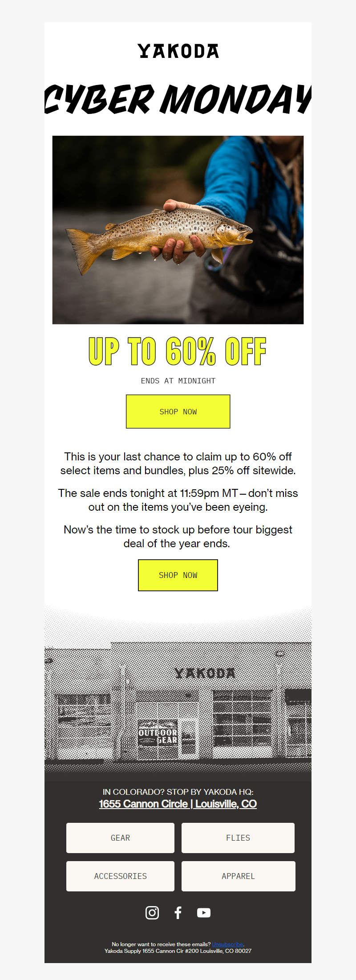Screen dimensions: 356x980
Task: Open the YouTube social icon
Action: [204, 913]
